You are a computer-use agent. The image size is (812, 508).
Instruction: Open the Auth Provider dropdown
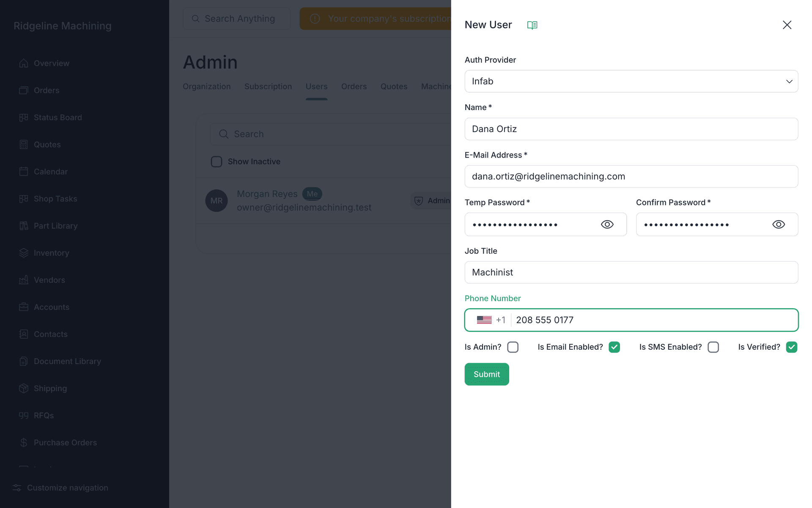pyautogui.click(x=631, y=81)
